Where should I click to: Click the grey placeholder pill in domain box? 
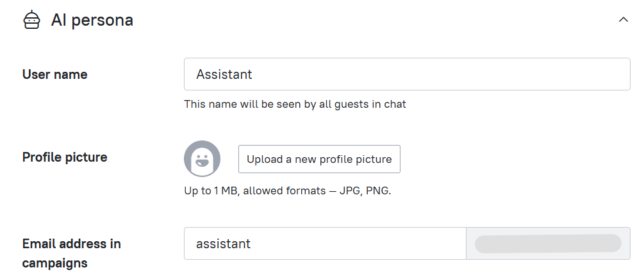coord(548,243)
